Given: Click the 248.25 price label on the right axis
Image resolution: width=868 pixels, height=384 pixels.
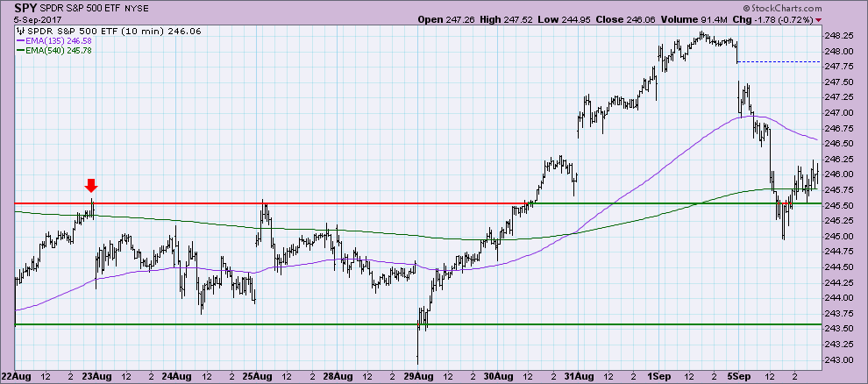Looking at the screenshot, I should pyautogui.click(x=843, y=36).
